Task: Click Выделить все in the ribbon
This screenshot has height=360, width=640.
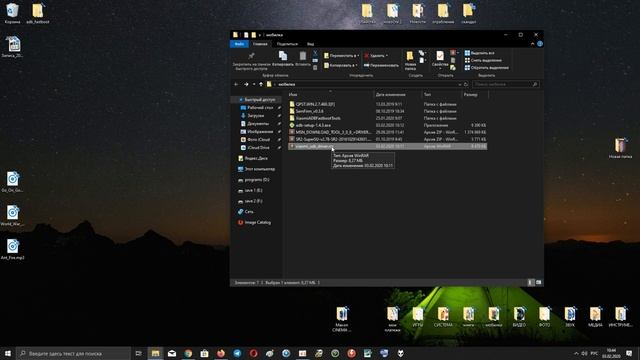Action: pos(480,53)
